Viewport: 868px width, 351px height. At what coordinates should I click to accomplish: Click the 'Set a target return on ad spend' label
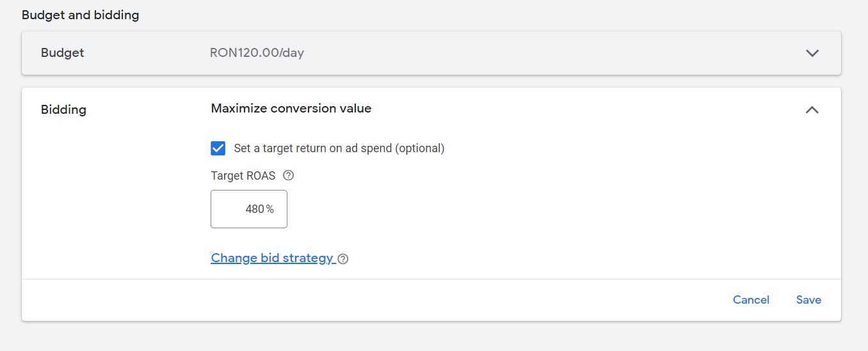coord(339,148)
